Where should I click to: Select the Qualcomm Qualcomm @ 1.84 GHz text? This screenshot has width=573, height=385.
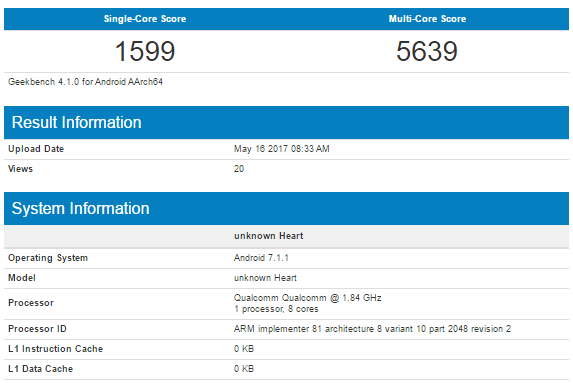[308, 298]
